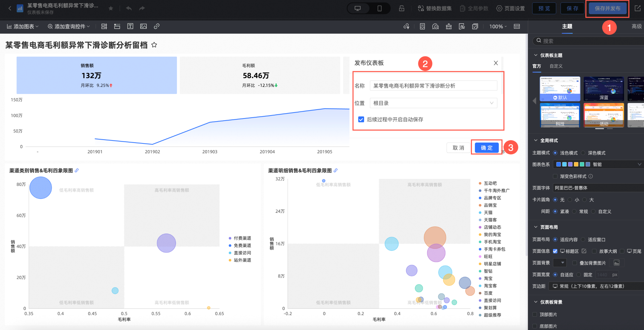Enable the 故事大纲 checkbox
This screenshot has width=644, height=330.
(x=594, y=251)
